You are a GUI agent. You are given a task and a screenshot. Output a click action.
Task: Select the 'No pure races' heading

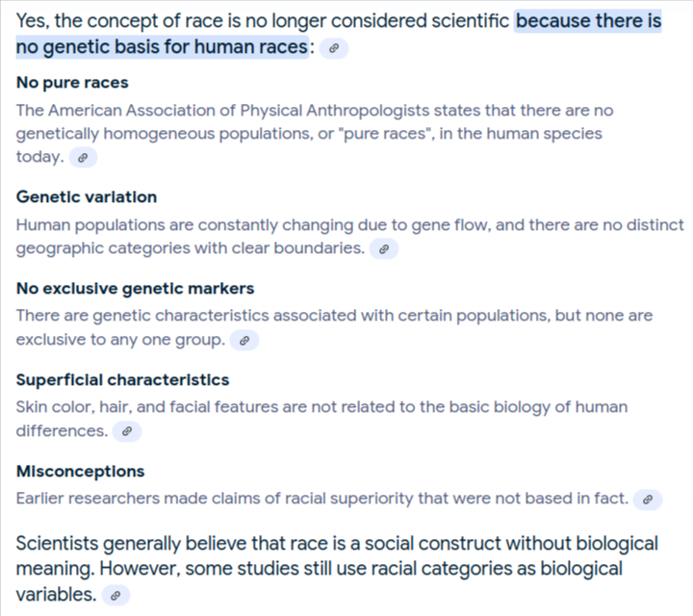point(72,83)
